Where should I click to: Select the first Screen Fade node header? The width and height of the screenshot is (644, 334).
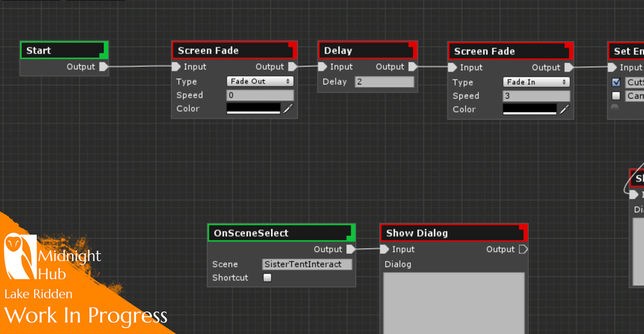coord(234,50)
